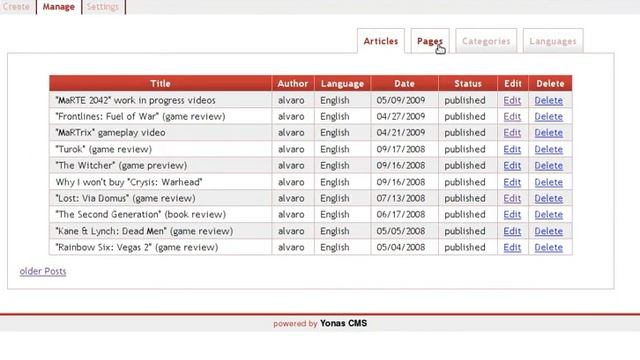Screen dimensions: 640x360
Task: Delete the "Rainbow Six: Vegas 2" review
Action: (x=549, y=247)
